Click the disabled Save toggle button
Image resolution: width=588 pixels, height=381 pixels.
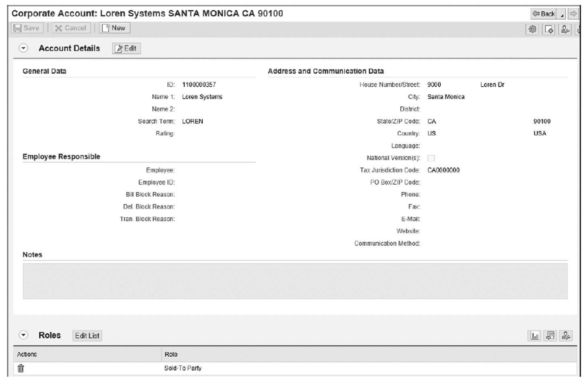point(27,28)
